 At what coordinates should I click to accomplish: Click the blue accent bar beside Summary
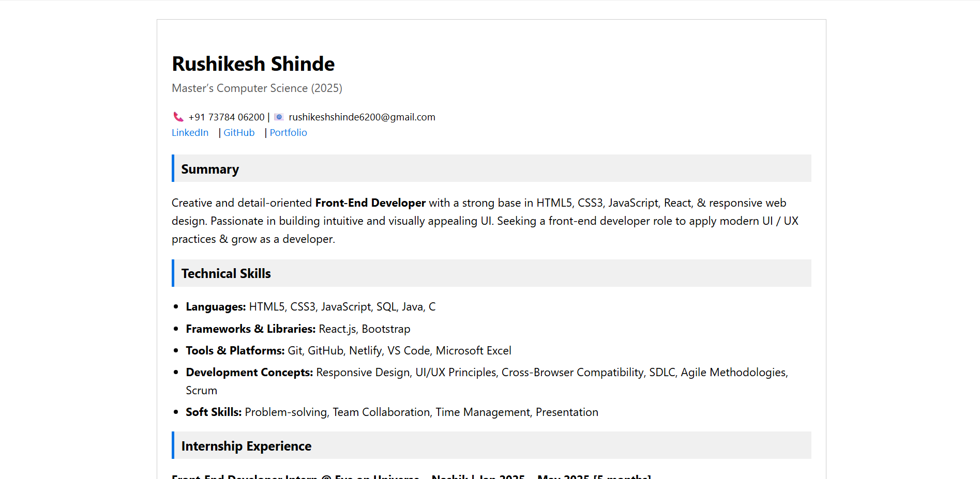click(x=173, y=168)
